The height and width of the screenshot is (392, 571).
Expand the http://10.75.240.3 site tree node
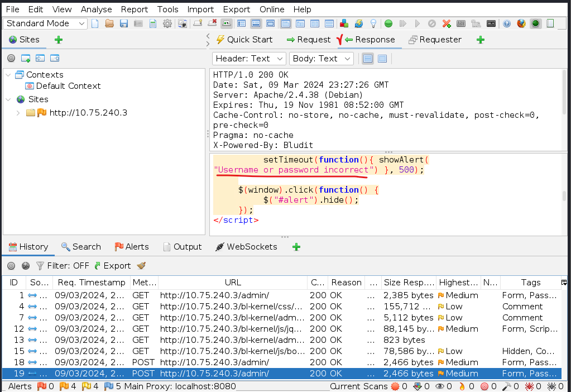[18, 113]
